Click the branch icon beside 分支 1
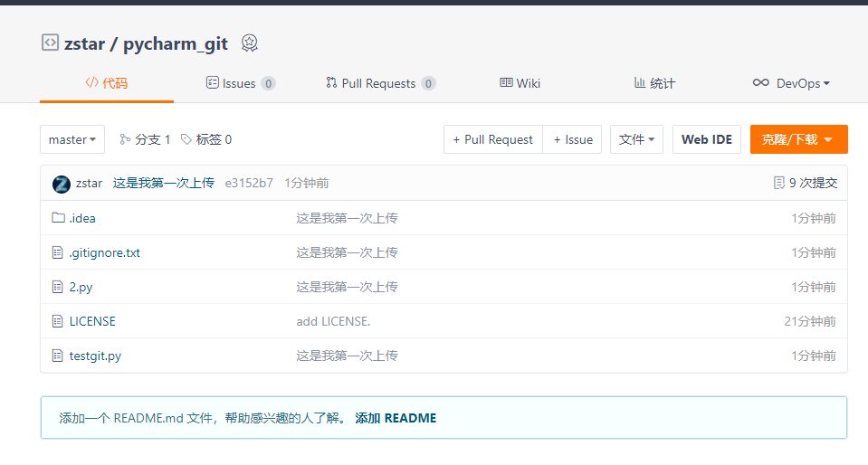This screenshot has width=868, height=465. (125, 139)
